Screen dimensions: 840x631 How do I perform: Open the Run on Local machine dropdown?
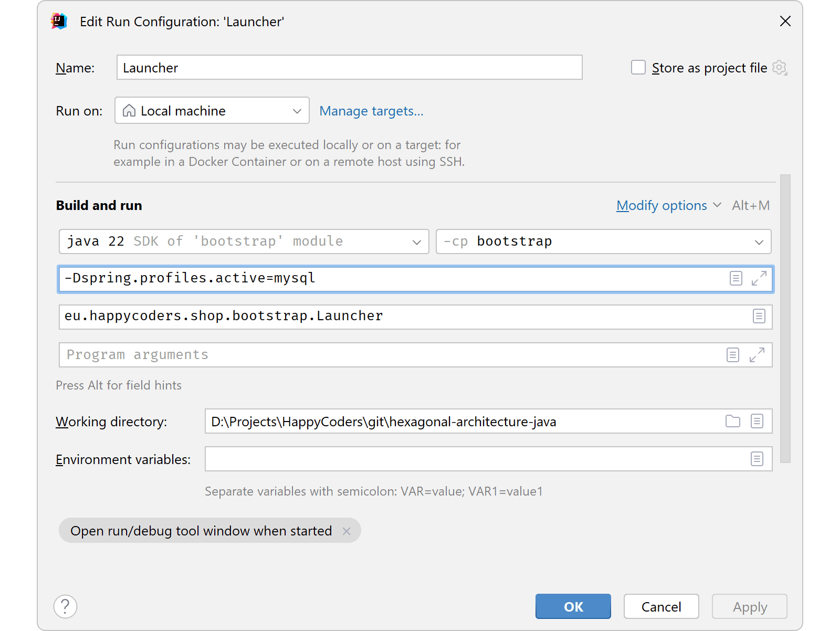pos(297,110)
